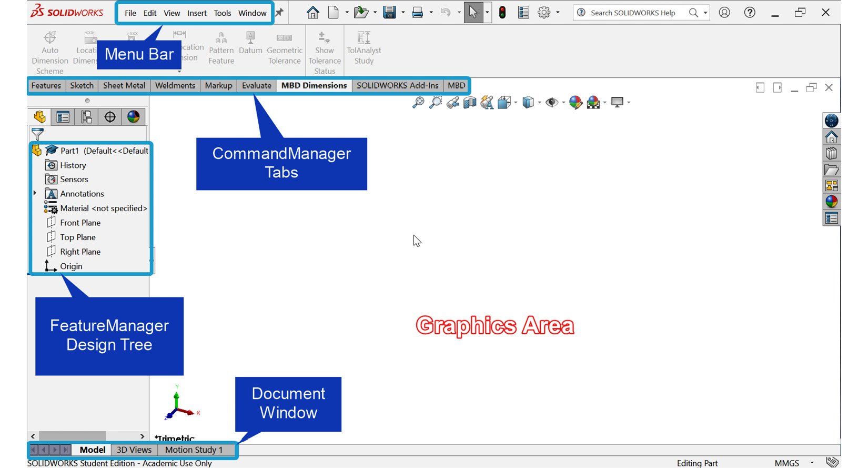Expand the Print dropdown arrow
The image size is (868, 468).
click(431, 12)
